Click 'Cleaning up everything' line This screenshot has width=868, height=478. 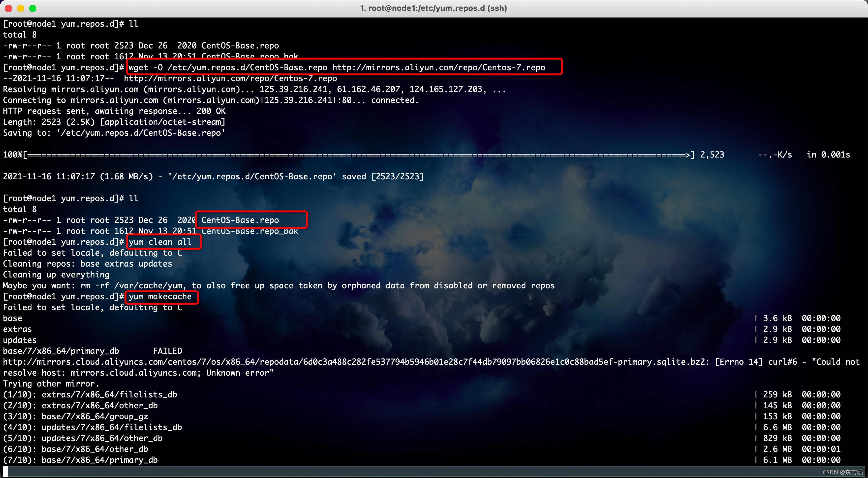[x=56, y=274]
